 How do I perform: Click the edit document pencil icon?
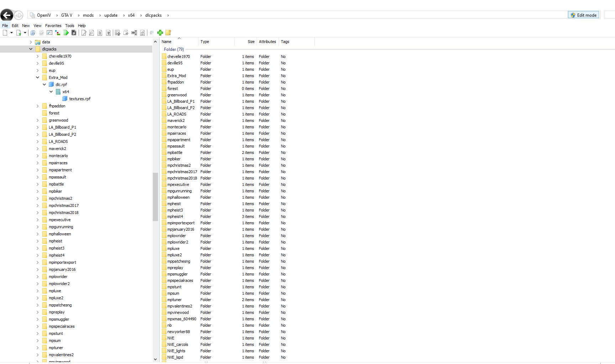pos(84,33)
